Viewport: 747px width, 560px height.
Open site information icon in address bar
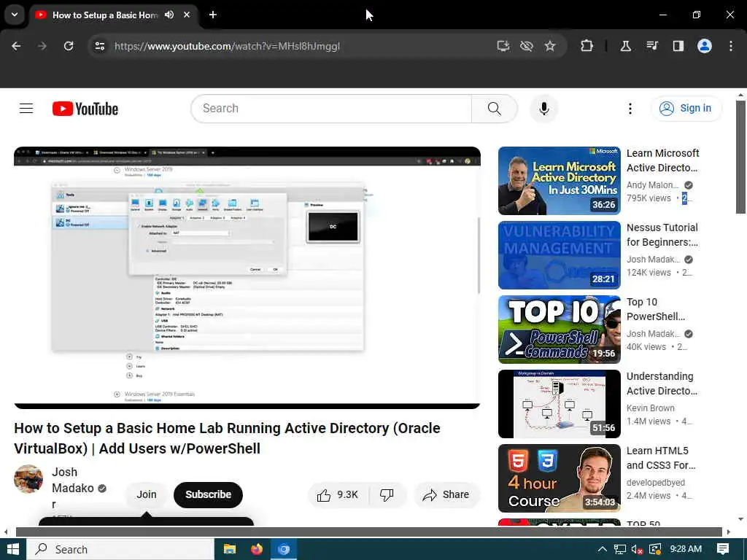(99, 46)
